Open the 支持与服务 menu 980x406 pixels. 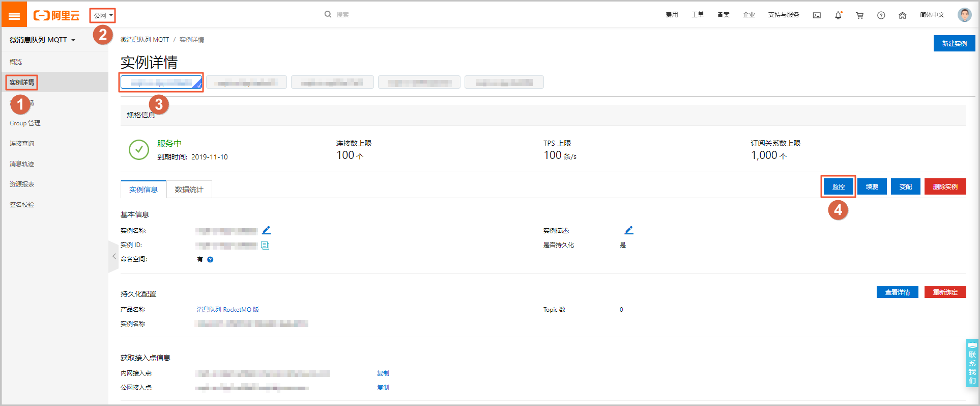point(784,15)
